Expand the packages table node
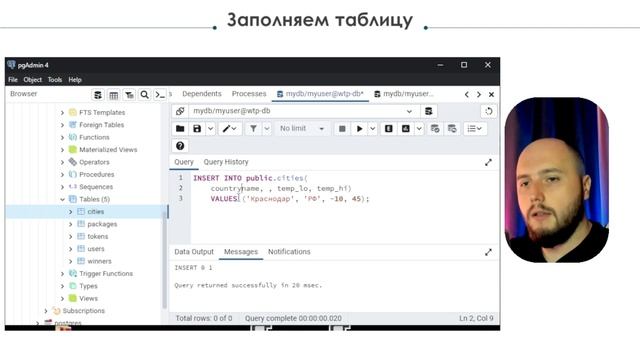This screenshot has width=640, height=360. pos(71,224)
